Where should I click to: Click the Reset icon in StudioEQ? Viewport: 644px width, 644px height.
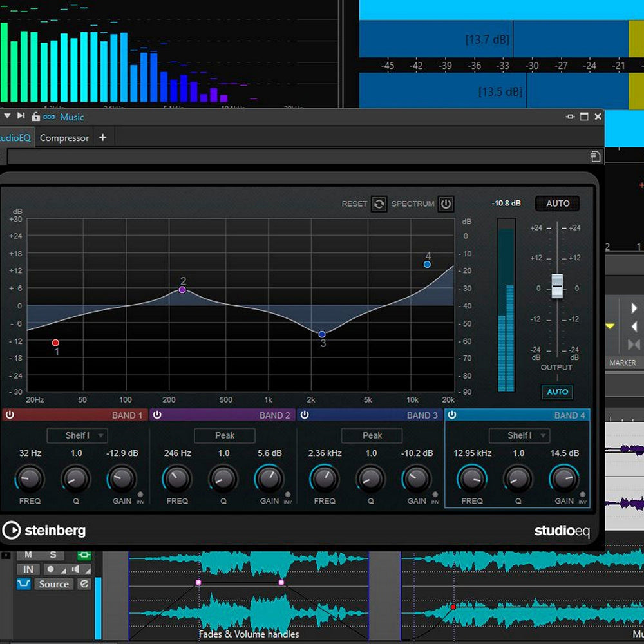tap(379, 204)
